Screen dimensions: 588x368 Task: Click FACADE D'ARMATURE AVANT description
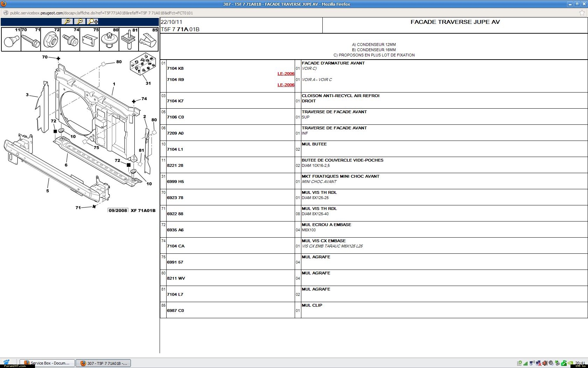point(333,63)
